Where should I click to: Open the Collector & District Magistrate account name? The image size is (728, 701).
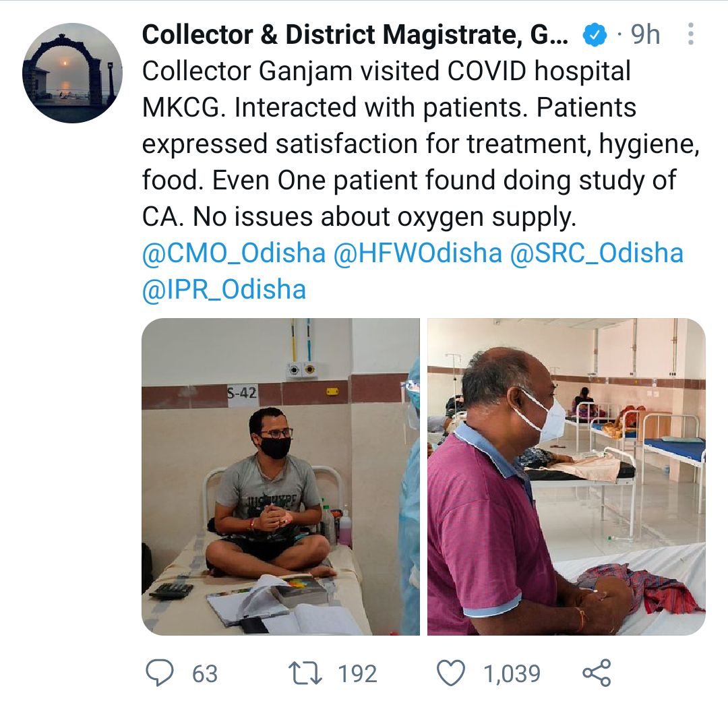355,35
